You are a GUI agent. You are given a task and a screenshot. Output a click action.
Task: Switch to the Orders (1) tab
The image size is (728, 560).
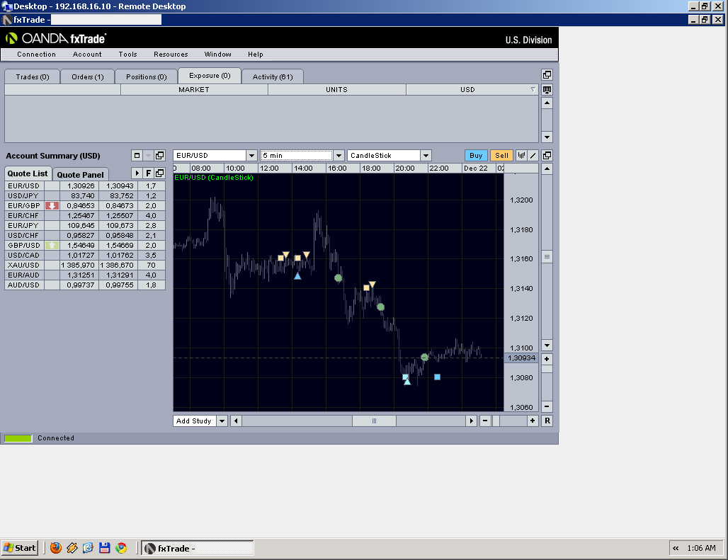[88, 76]
